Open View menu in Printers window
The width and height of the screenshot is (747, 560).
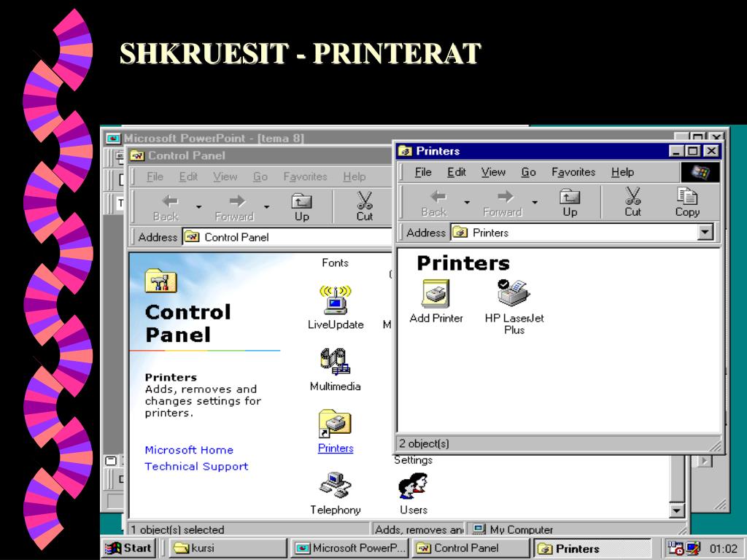pyautogui.click(x=493, y=172)
